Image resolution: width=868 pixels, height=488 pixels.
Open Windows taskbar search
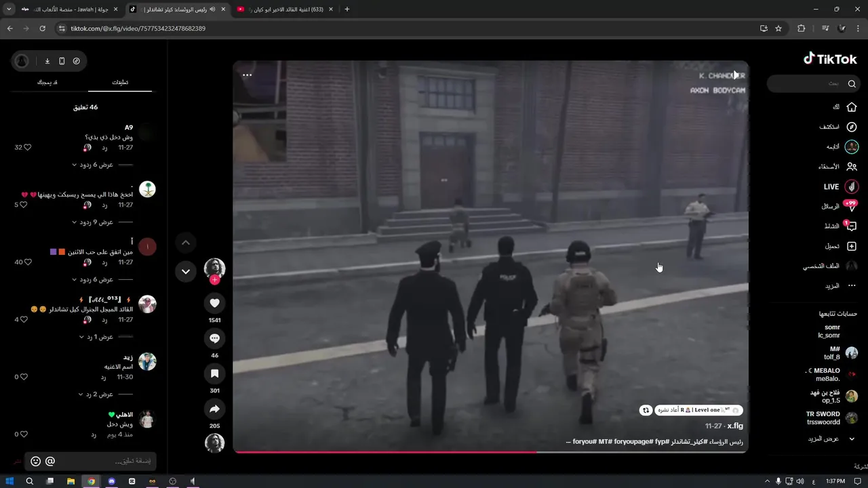pos(29,481)
